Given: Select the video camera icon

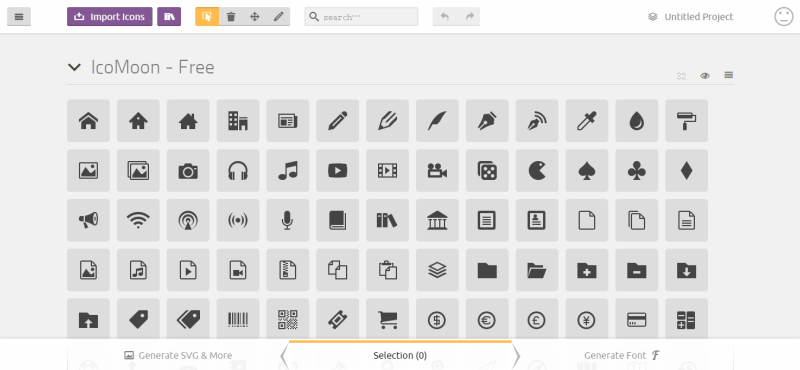Looking at the screenshot, I should 437,170.
